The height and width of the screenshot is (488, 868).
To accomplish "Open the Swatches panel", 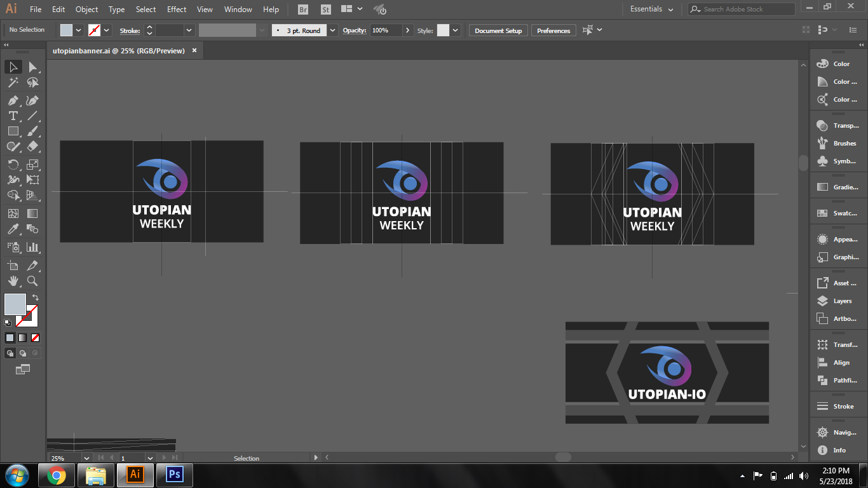I will coord(836,213).
